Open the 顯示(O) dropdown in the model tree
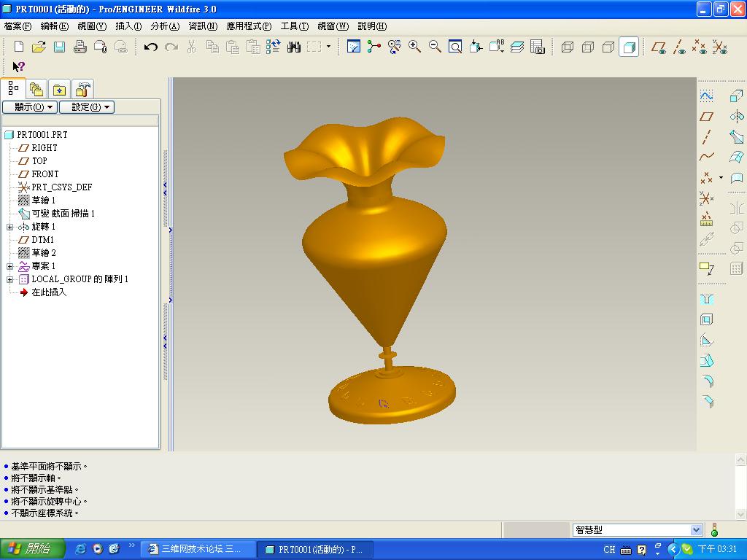 point(31,107)
